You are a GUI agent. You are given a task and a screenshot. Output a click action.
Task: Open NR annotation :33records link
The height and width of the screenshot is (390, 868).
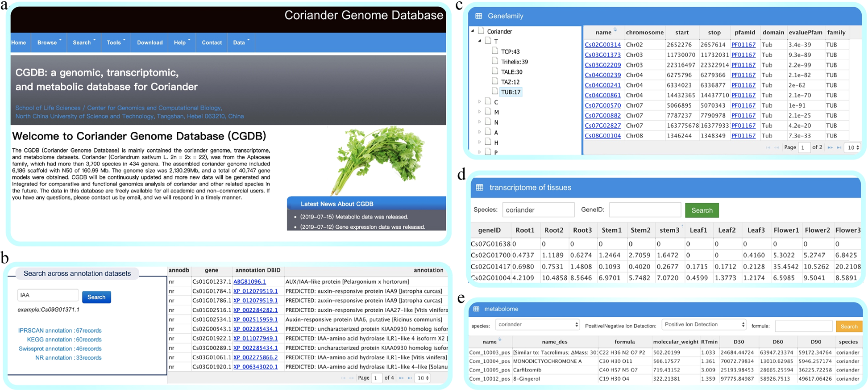pyautogui.click(x=68, y=358)
